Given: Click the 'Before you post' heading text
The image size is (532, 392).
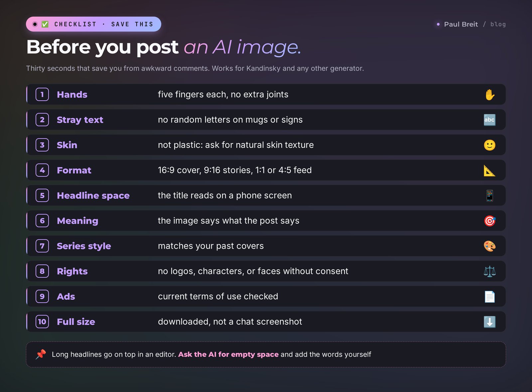Looking at the screenshot, I should (102, 47).
